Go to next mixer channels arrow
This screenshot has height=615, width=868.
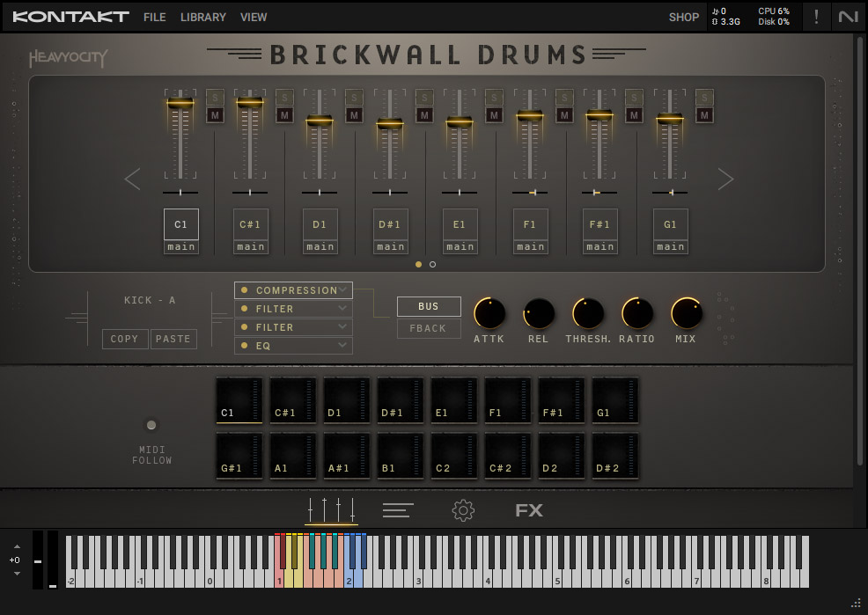[725, 179]
